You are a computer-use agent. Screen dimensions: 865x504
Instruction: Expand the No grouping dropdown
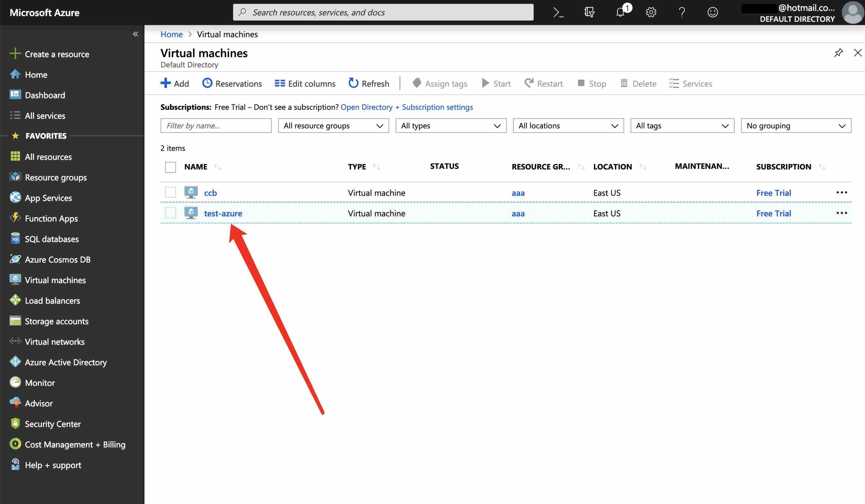click(796, 126)
